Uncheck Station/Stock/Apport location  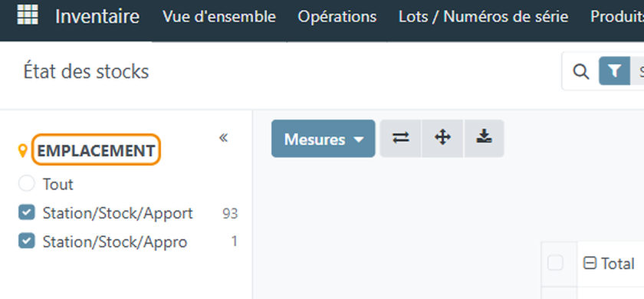tap(27, 213)
